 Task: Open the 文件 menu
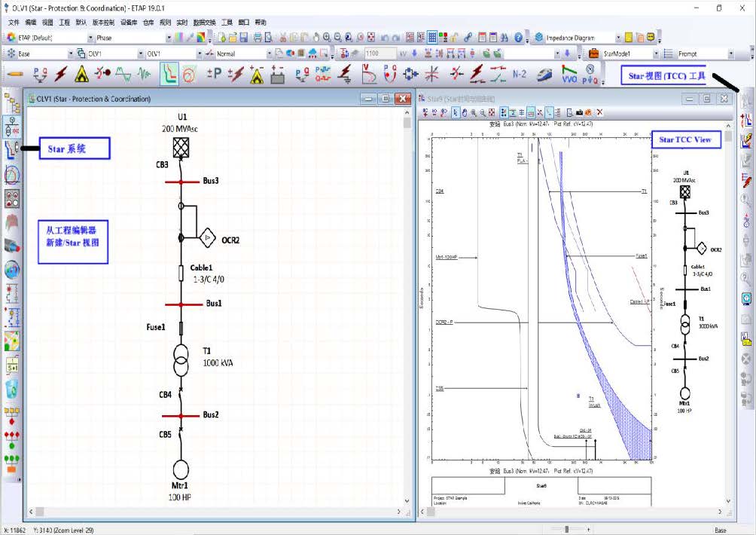[14, 23]
